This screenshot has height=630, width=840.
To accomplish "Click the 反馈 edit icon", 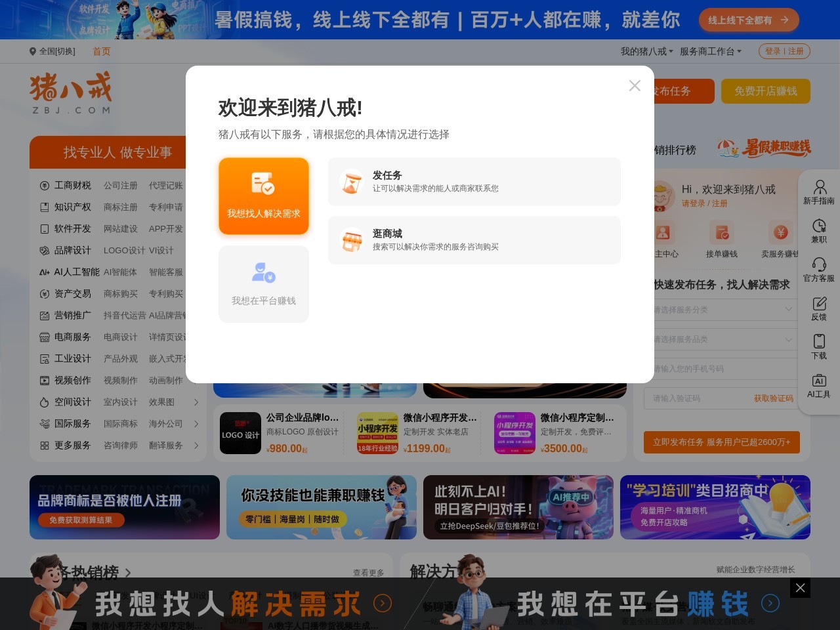I will [819, 303].
